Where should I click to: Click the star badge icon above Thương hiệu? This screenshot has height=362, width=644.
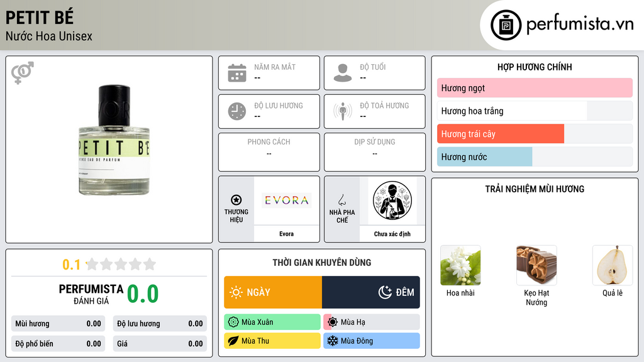coord(236,200)
